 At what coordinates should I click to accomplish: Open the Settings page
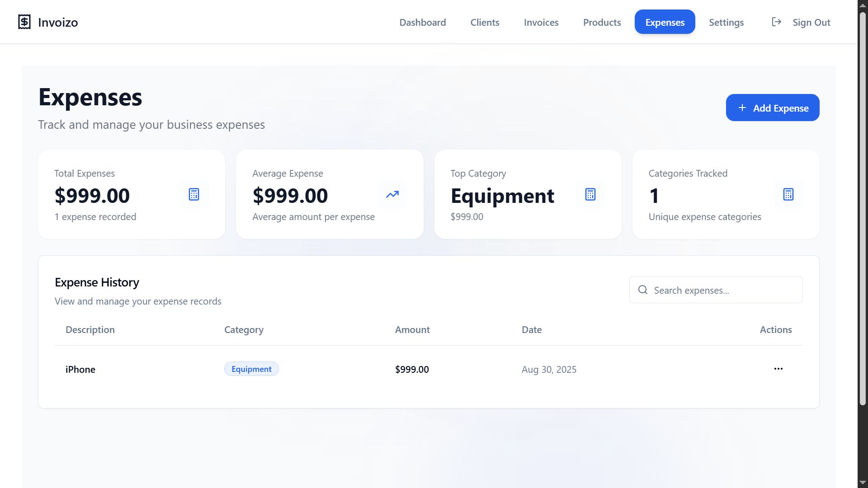(x=726, y=22)
